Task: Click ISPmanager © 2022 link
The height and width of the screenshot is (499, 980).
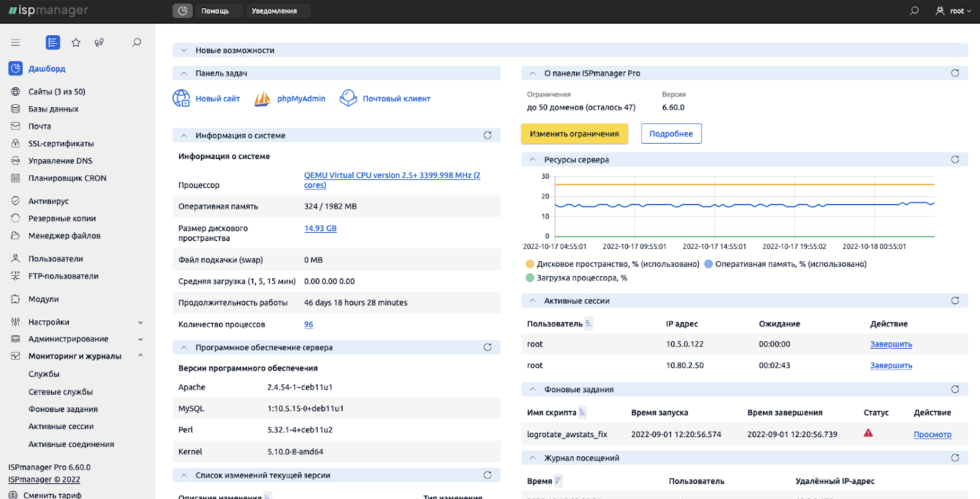Action: pyautogui.click(x=44, y=480)
